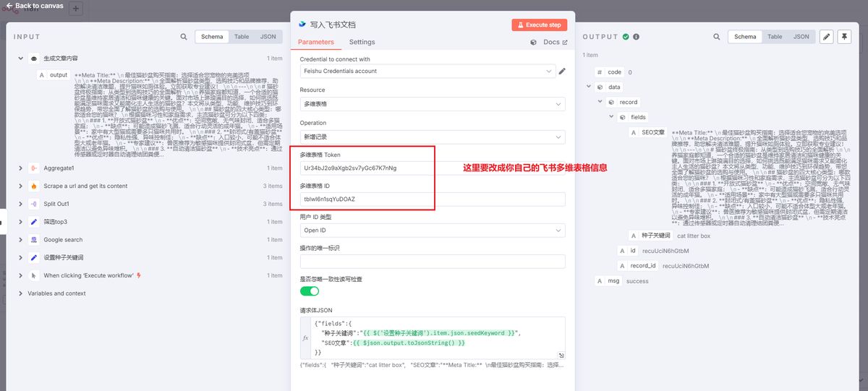The height and width of the screenshot is (391, 868).
Task: Click the output field pill in INPUT
Action: point(54,74)
